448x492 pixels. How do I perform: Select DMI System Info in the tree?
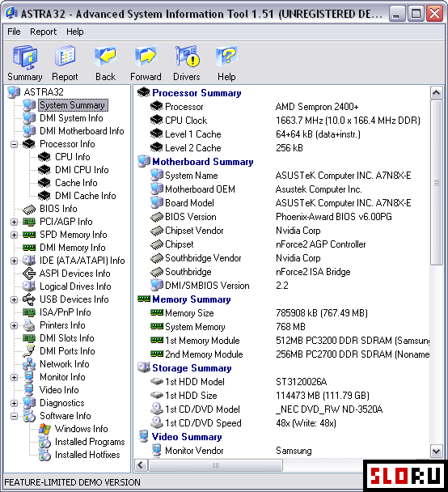pos(71,118)
